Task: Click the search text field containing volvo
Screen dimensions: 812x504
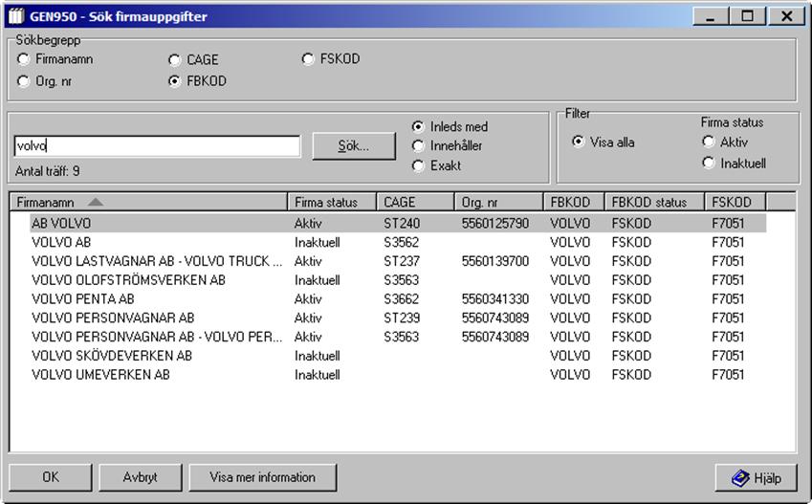Action: pyautogui.click(x=157, y=146)
